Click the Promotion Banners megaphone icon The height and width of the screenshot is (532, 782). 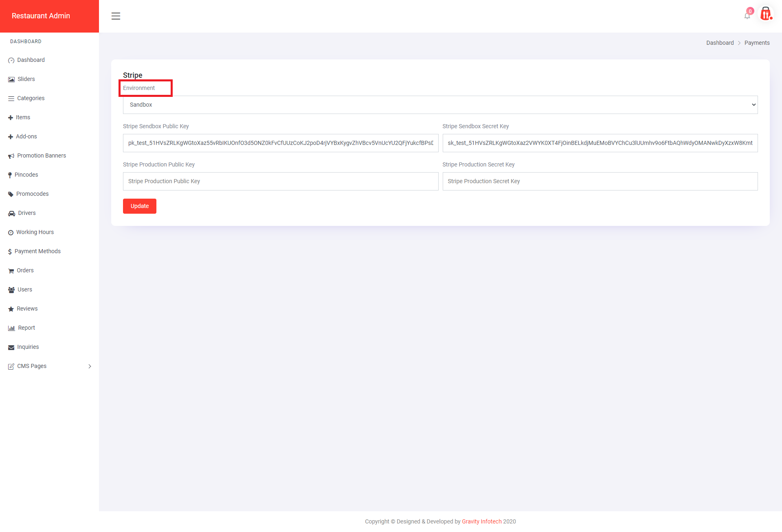tap(11, 156)
